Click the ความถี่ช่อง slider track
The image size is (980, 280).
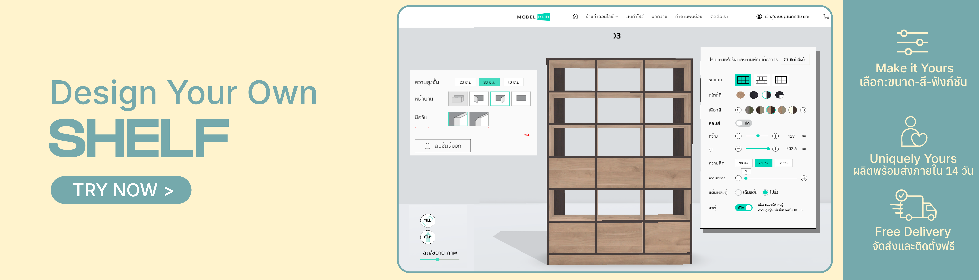[x=771, y=178]
